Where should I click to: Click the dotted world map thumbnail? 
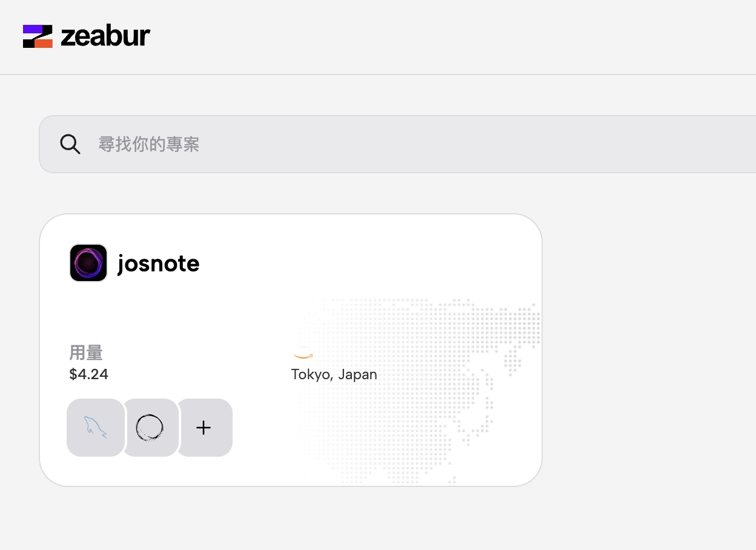point(420,391)
